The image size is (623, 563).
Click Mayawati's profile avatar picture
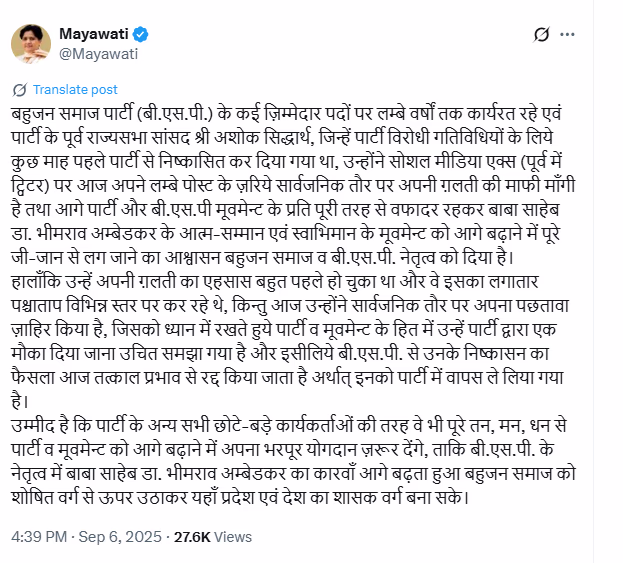click(x=34, y=44)
